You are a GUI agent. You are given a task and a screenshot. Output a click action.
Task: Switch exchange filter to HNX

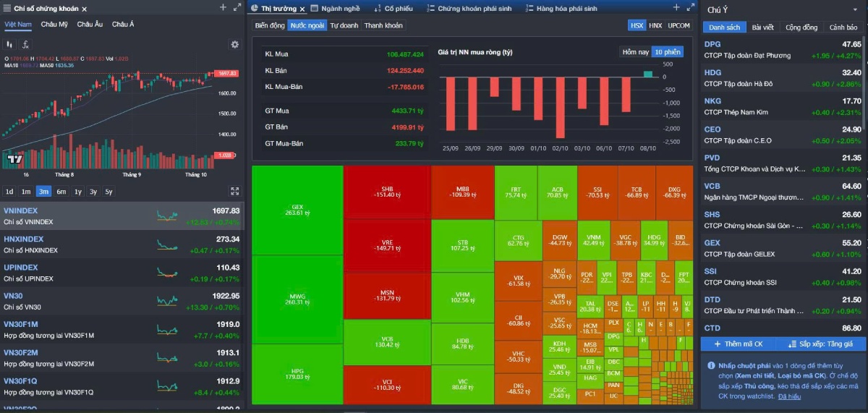pyautogui.click(x=655, y=25)
